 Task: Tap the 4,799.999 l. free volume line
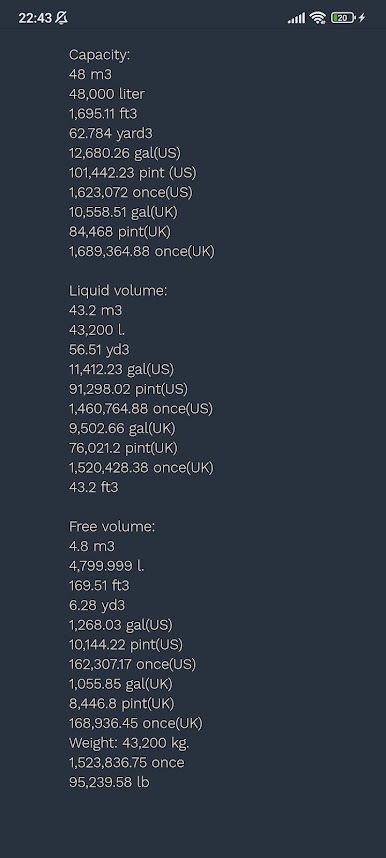click(x=106, y=566)
